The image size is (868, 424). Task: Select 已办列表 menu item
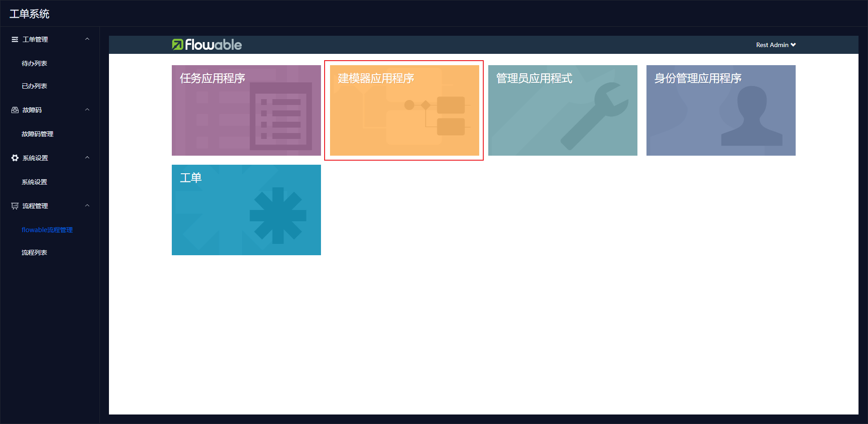34,86
